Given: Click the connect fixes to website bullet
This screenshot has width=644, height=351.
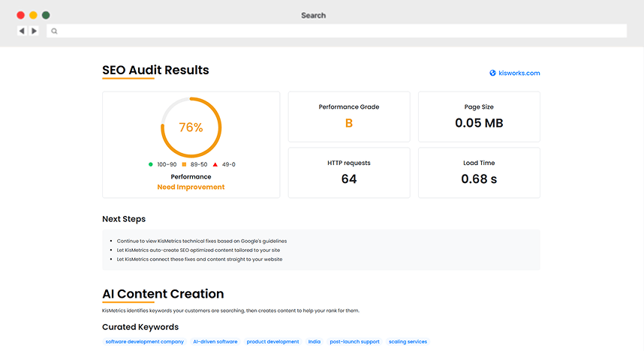Looking at the screenshot, I should [x=200, y=259].
